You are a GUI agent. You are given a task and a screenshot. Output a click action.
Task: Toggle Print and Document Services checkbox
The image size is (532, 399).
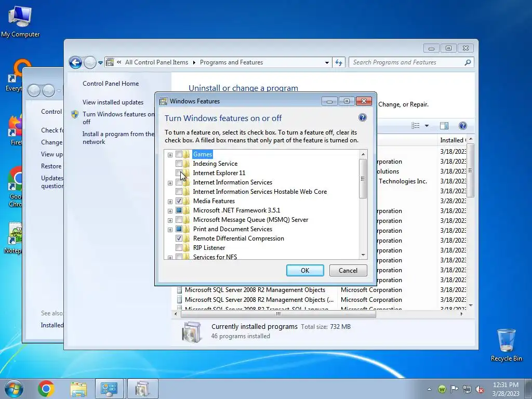point(179,229)
